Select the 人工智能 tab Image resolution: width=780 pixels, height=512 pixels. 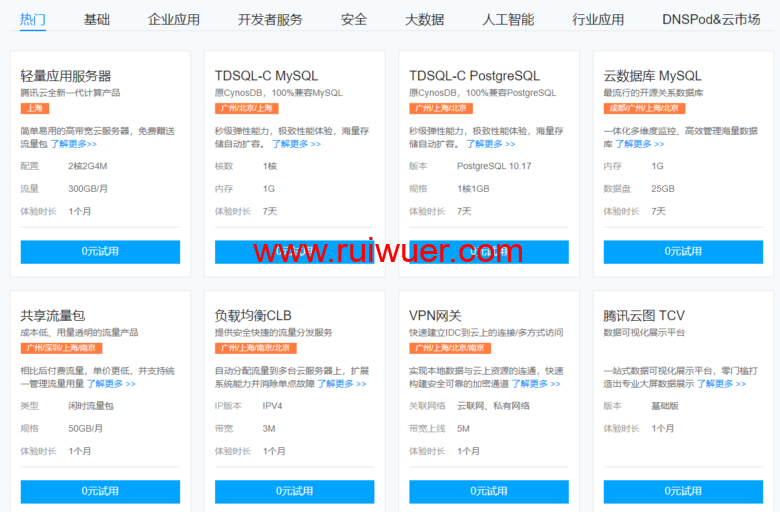click(508, 19)
